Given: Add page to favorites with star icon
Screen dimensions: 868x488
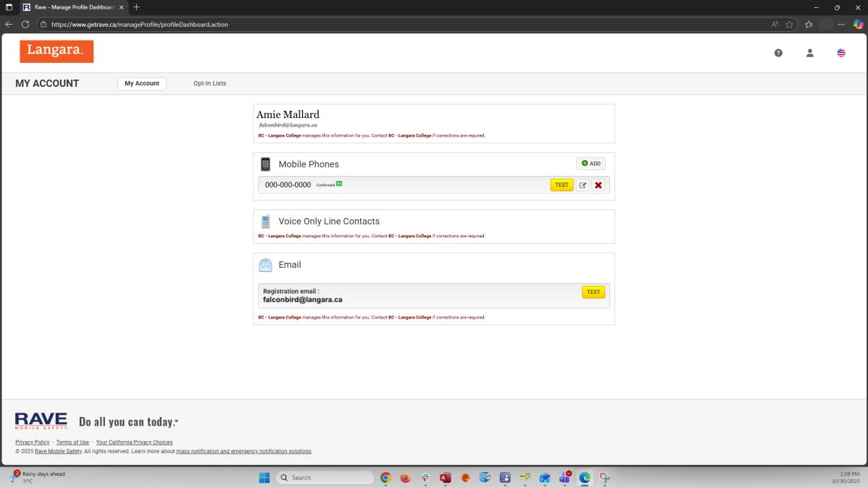Looking at the screenshot, I should pyautogui.click(x=790, y=24).
